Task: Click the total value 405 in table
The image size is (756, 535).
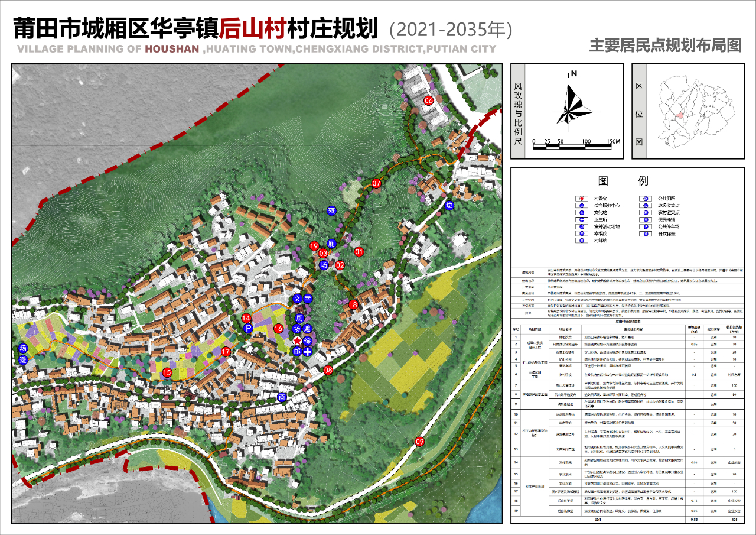Action: point(734,519)
